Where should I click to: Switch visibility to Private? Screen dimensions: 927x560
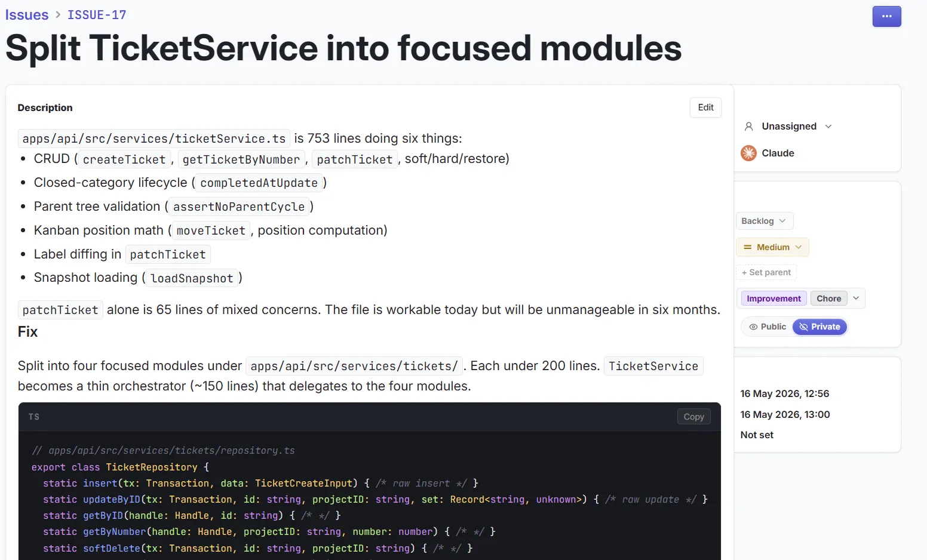[819, 327]
